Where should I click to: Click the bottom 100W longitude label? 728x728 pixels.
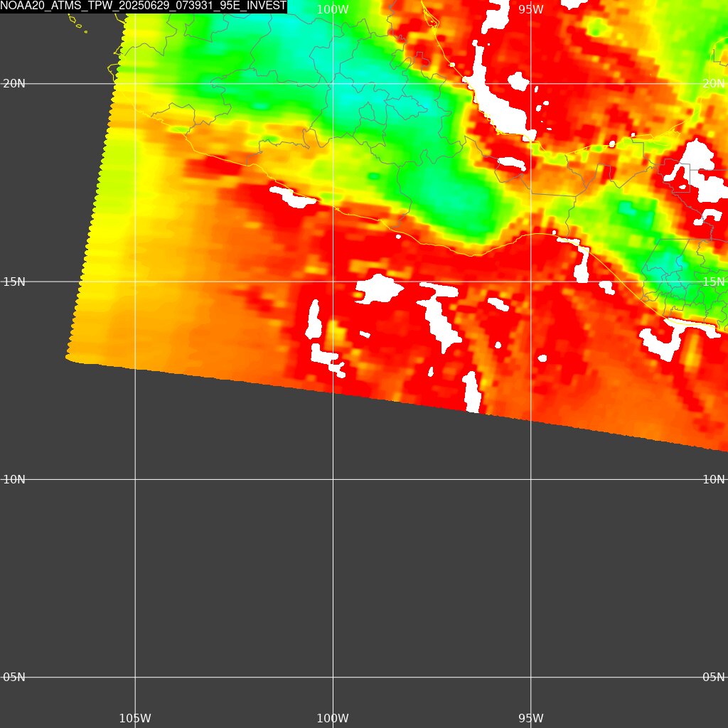coord(333,718)
